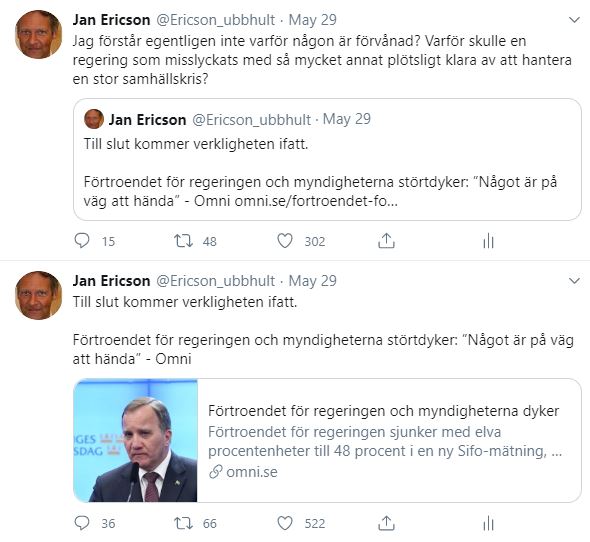Expand the first tweet's options chevron
This screenshot has height=542, width=590.
574,20
